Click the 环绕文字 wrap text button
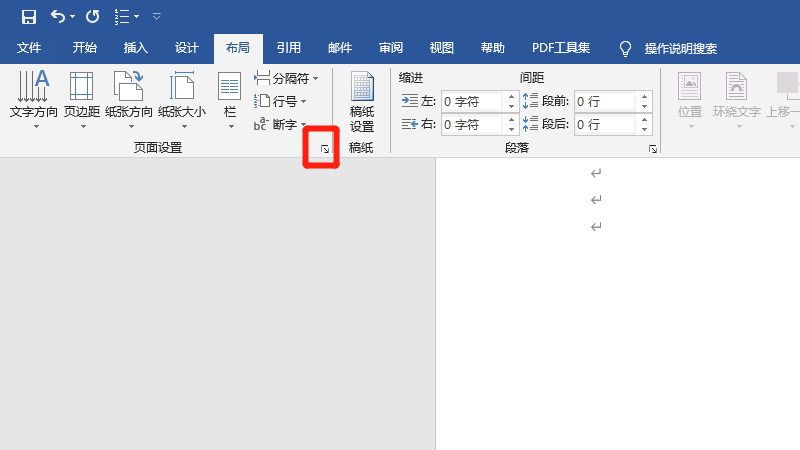 [x=736, y=100]
